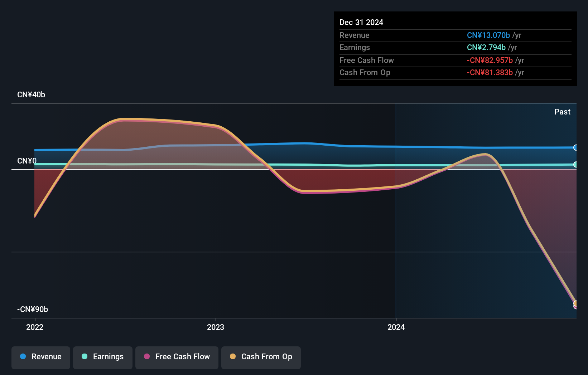
Task: Toggle the Cash From Op legend button
Action: (x=261, y=357)
